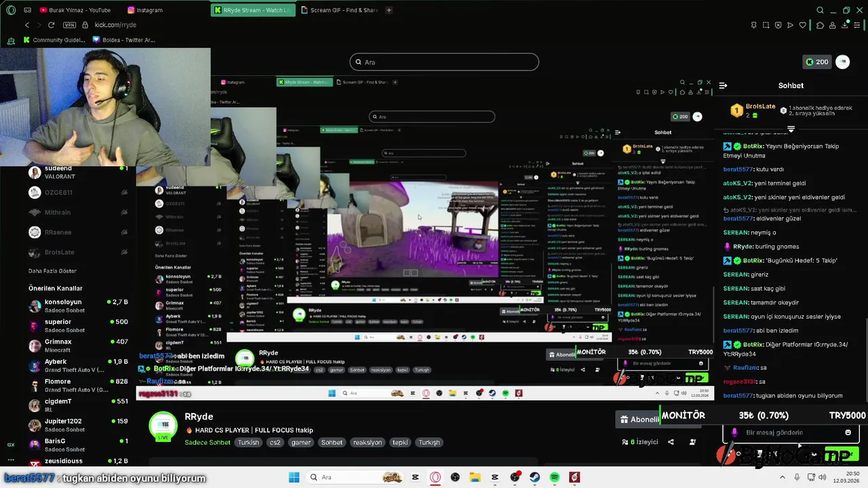Select the gamer tag

pos(301,443)
